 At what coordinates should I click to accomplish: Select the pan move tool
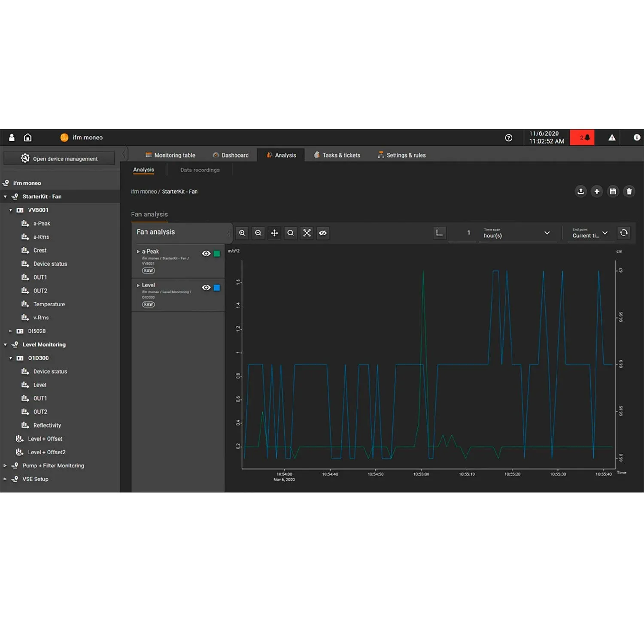click(274, 233)
